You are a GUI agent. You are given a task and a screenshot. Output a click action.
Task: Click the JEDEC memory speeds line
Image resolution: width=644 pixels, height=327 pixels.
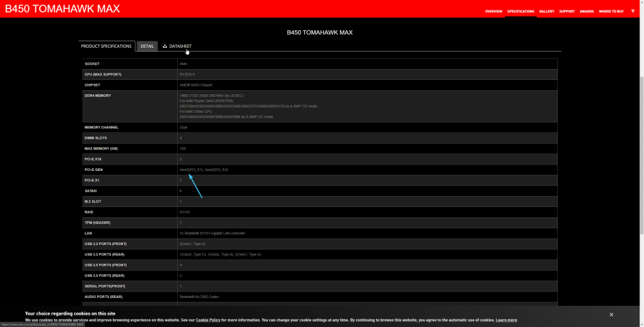(211, 95)
